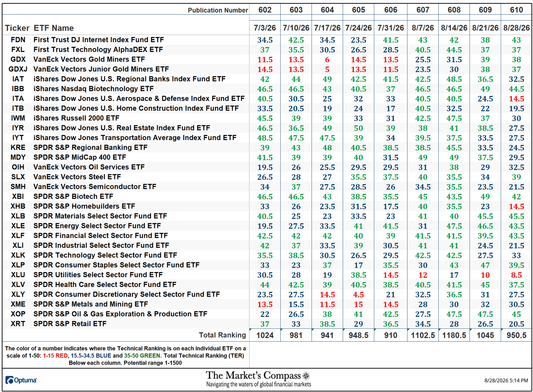Click the '15.5-34.5 BLUE' legend text

point(91,356)
